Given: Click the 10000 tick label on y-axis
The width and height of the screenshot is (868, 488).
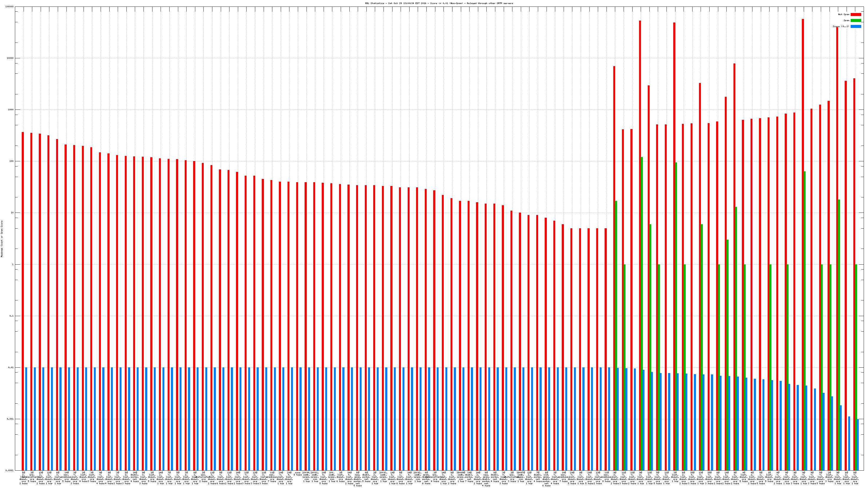Looking at the screenshot, I should [11, 58].
